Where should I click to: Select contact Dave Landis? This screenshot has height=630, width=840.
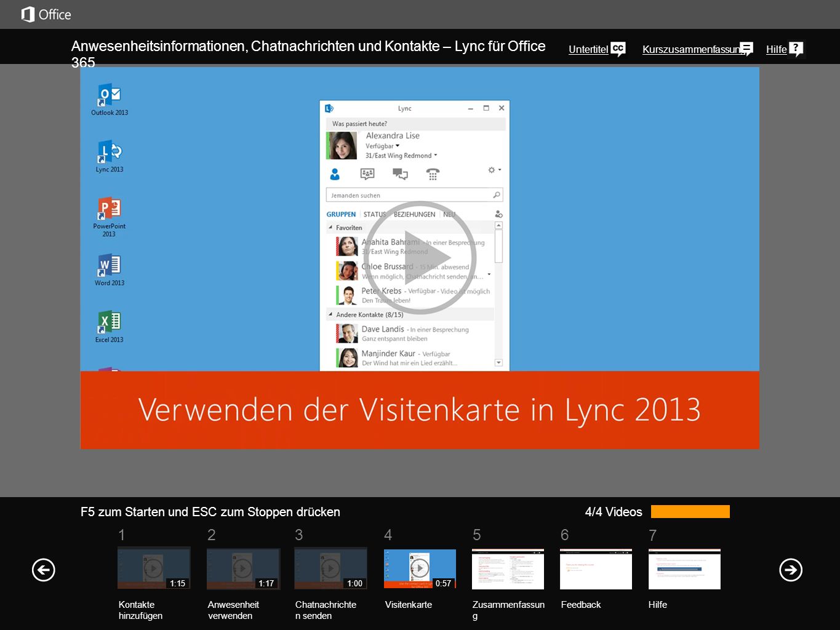pyautogui.click(x=410, y=333)
